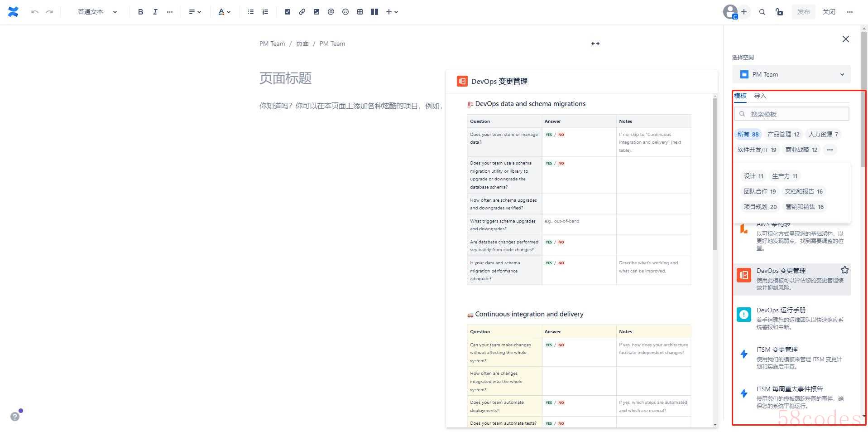Click the DevOps 变更管理 preview header icon

[x=462, y=81]
